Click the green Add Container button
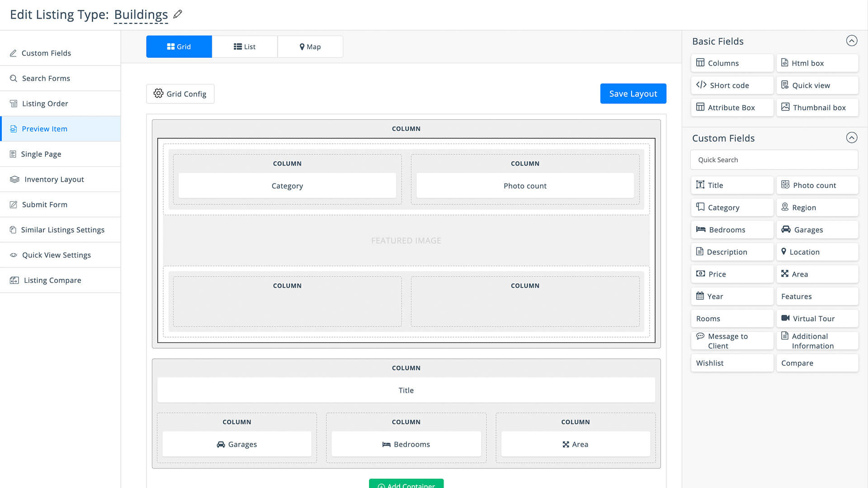This screenshot has height=488, width=868. [406, 483]
